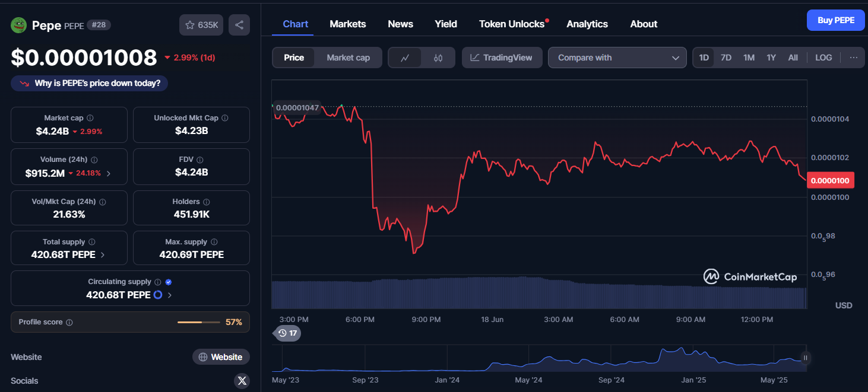Screen dimensions: 868x392
Task: Set chart range to 1Y
Action: (x=771, y=58)
